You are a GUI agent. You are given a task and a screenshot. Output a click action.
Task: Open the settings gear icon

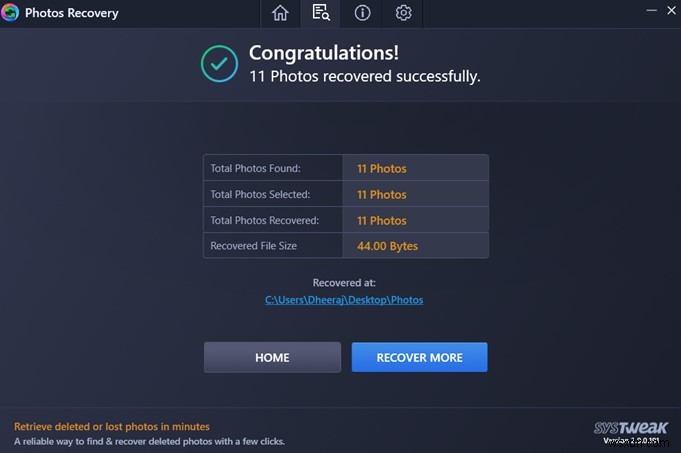click(x=404, y=13)
